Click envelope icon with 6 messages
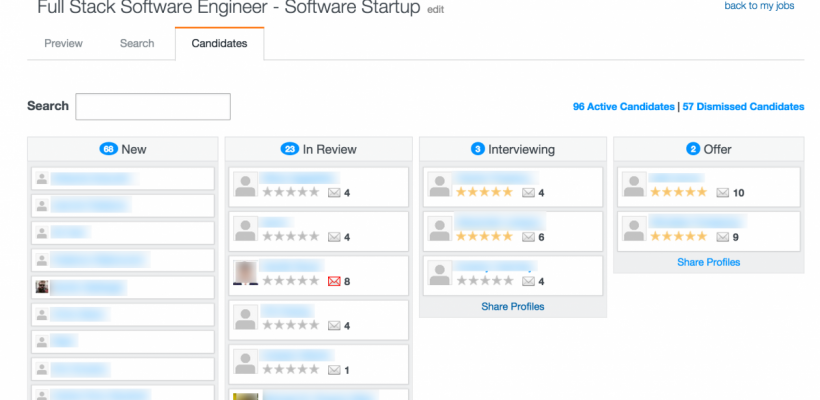The height and width of the screenshot is (400, 820). [x=528, y=237]
